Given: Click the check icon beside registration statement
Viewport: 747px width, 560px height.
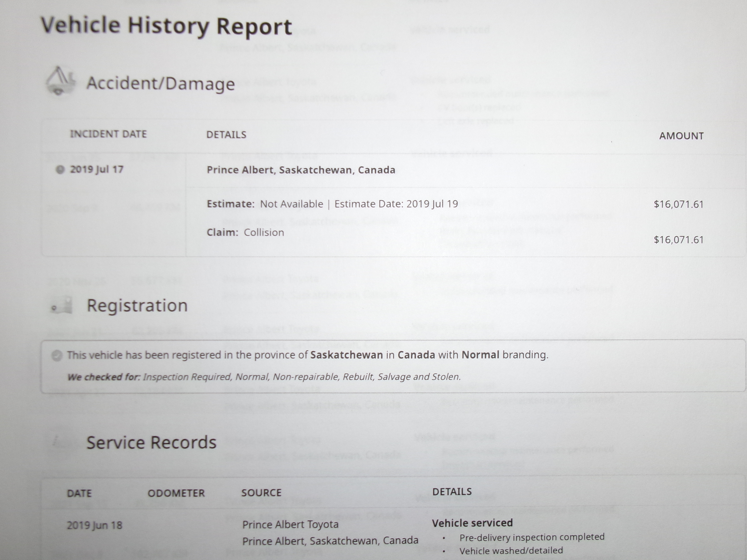Looking at the screenshot, I should [x=57, y=355].
